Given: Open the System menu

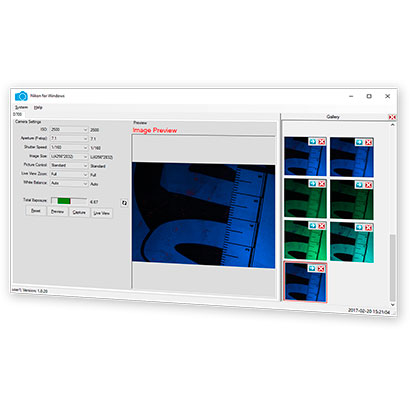Looking at the screenshot, I should (x=21, y=107).
